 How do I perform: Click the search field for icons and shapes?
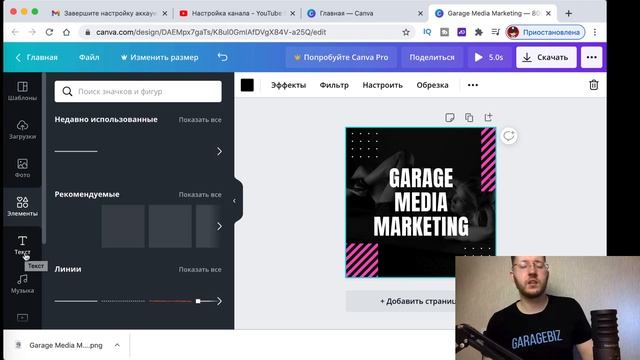point(138,91)
